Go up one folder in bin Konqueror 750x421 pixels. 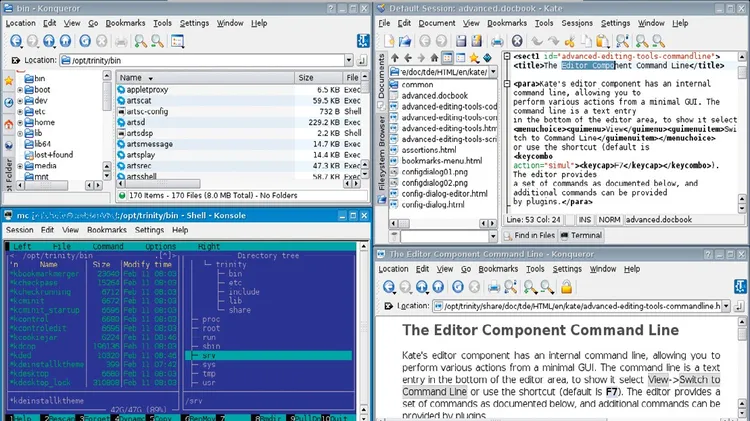coord(49,41)
